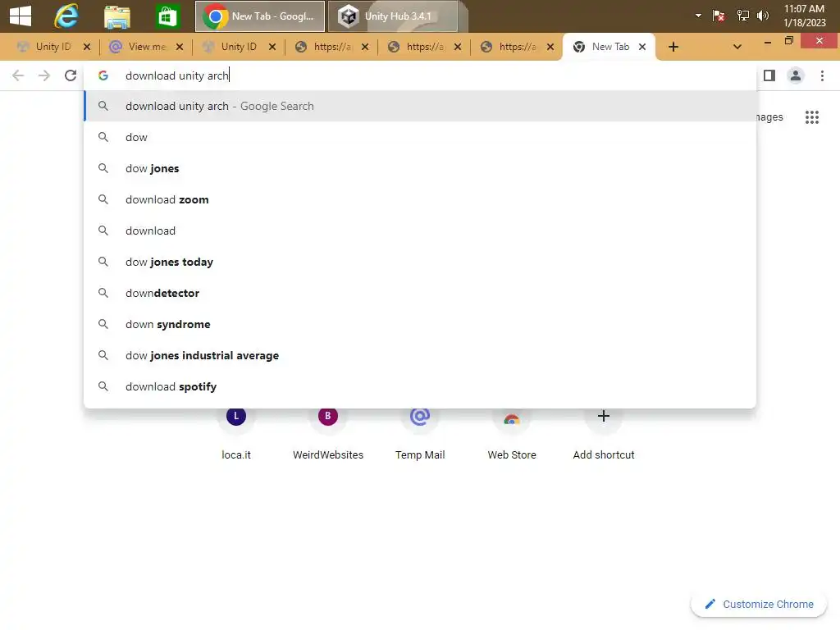Open Chrome's three-dot menu
Image resolution: width=840 pixels, height=630 pixels.
822,75
